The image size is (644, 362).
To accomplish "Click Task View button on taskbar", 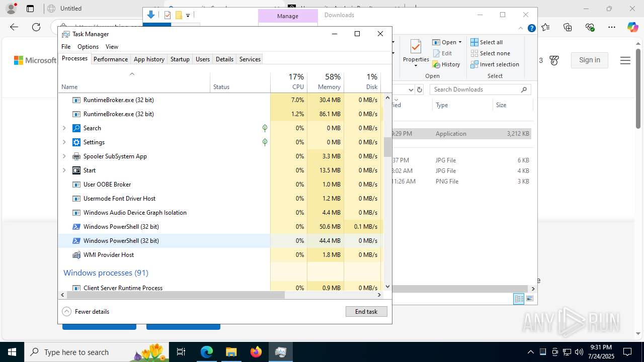I will (181, 352).
